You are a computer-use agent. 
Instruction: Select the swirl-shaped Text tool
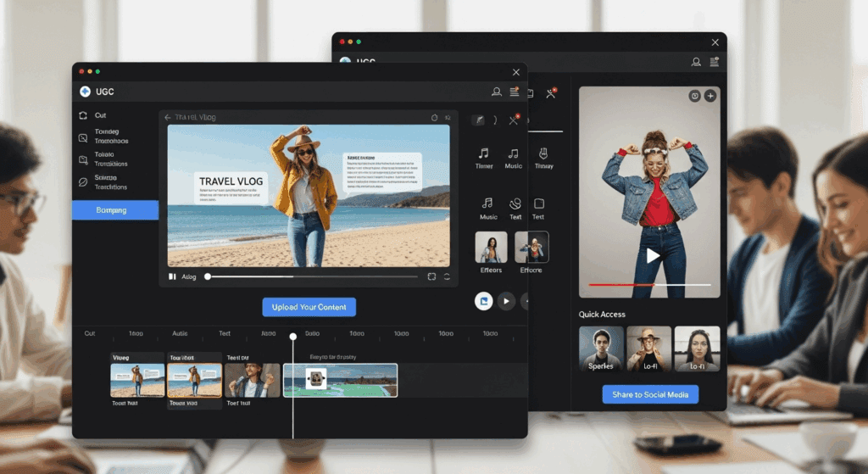pos(515,209)
